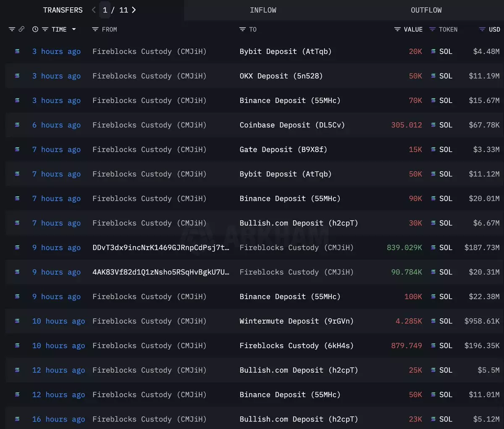Viewport: 504px width, 429px height.
Task: Open Solana icon for OKX 50K transfer
Action: tap(17, 76)
